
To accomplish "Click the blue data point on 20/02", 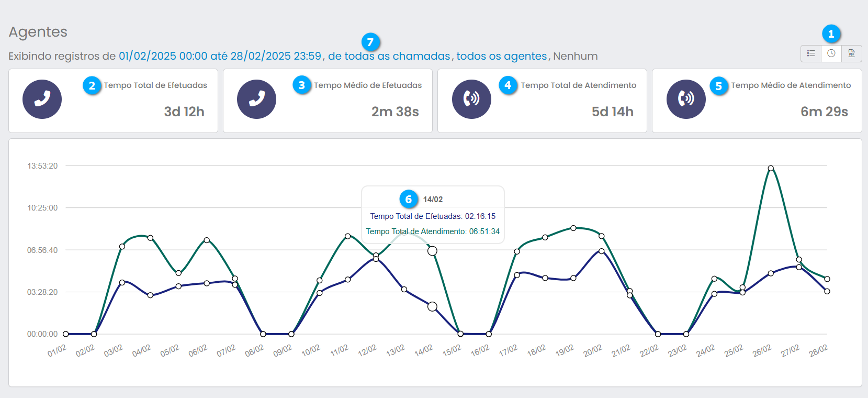I will [602, 251].
